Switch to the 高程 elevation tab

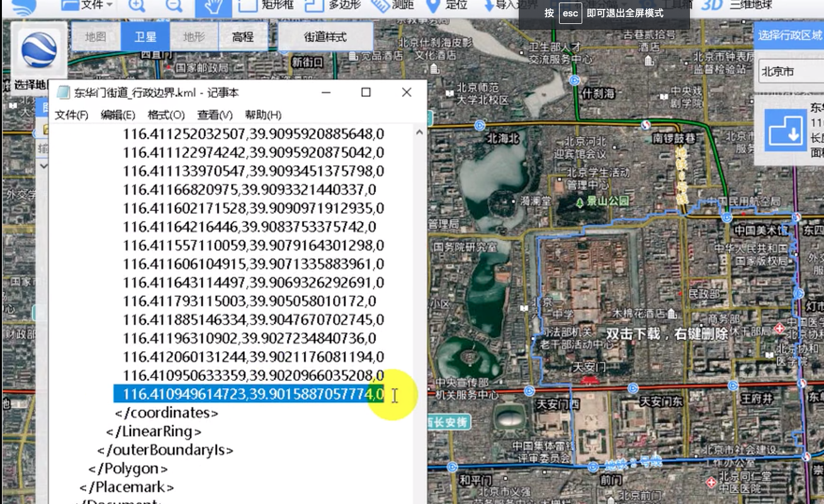click(242, 36)
